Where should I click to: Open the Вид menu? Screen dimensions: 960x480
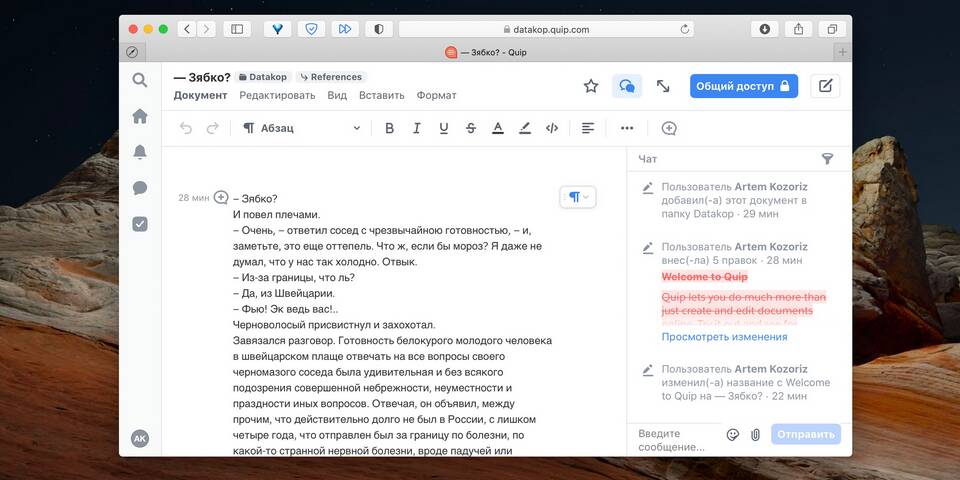pyautogui.click(x=337, y=96)
